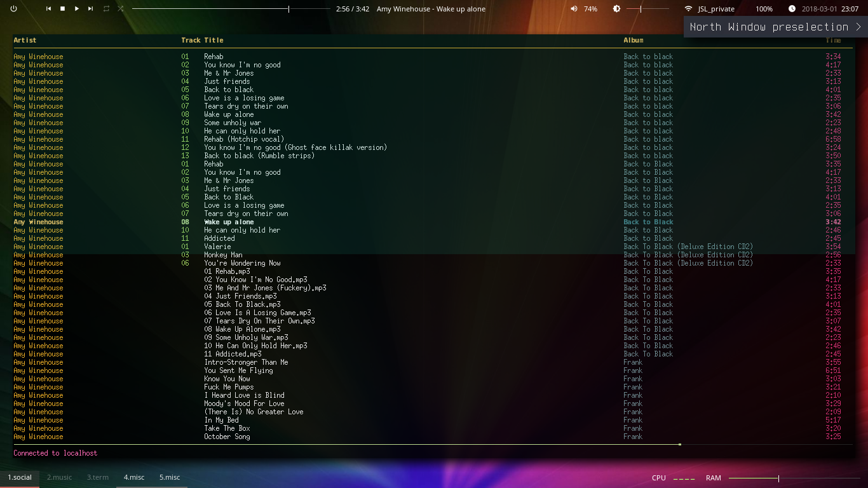Click the Connected to localhost status

click(55, 453)
